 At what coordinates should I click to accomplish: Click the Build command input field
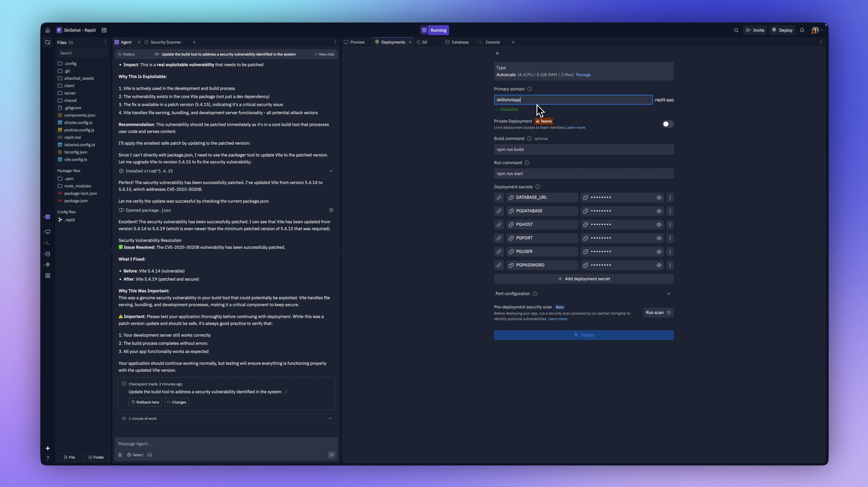point(584,150)
